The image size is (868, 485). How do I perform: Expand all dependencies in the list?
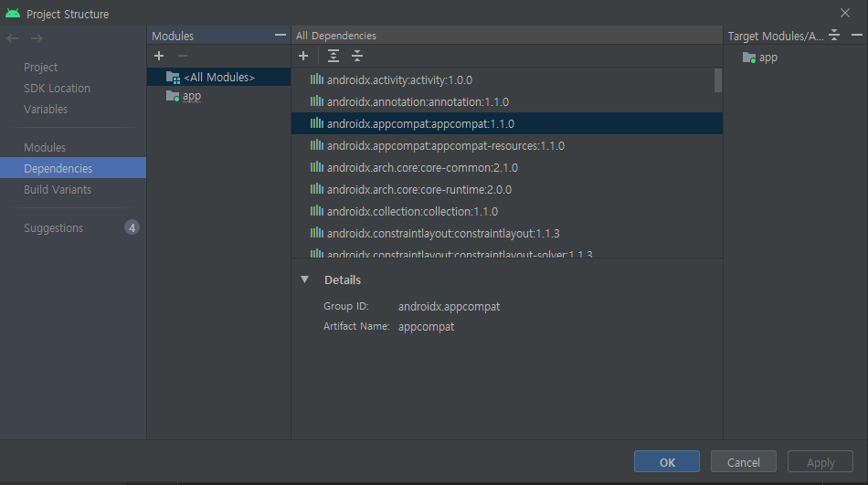click(333, 56)
